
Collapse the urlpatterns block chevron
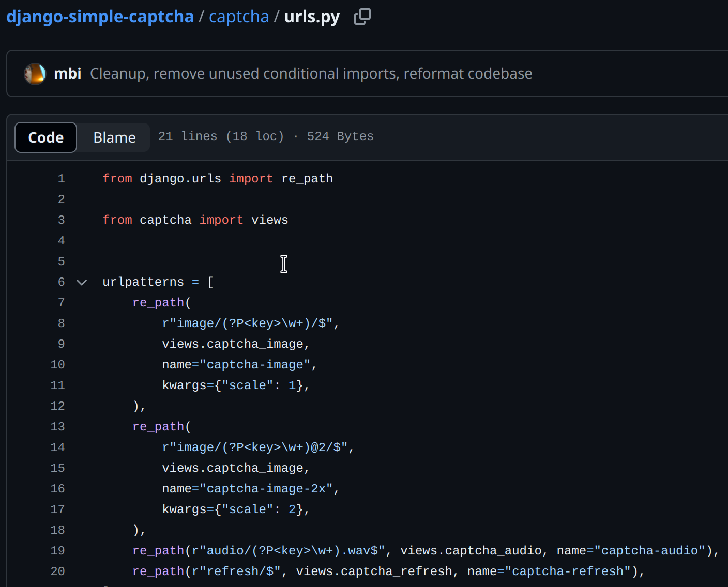[82, 282]
